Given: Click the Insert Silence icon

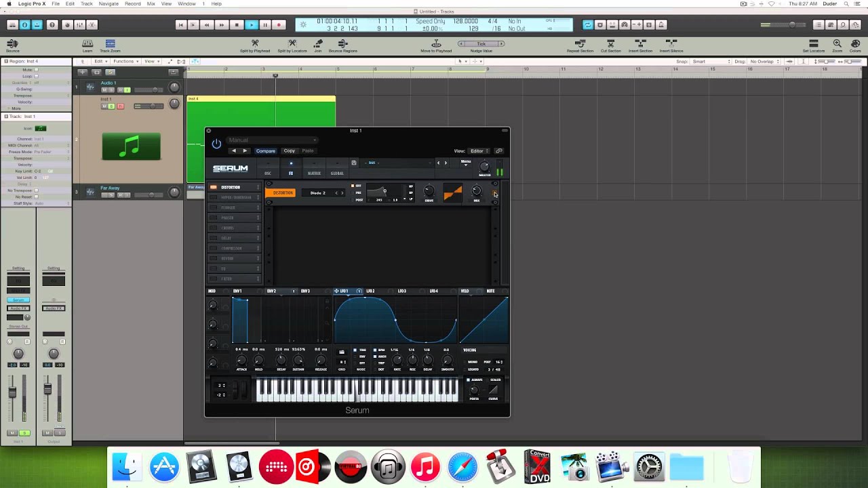Looking at the screenshot, I should pos(671,43).
